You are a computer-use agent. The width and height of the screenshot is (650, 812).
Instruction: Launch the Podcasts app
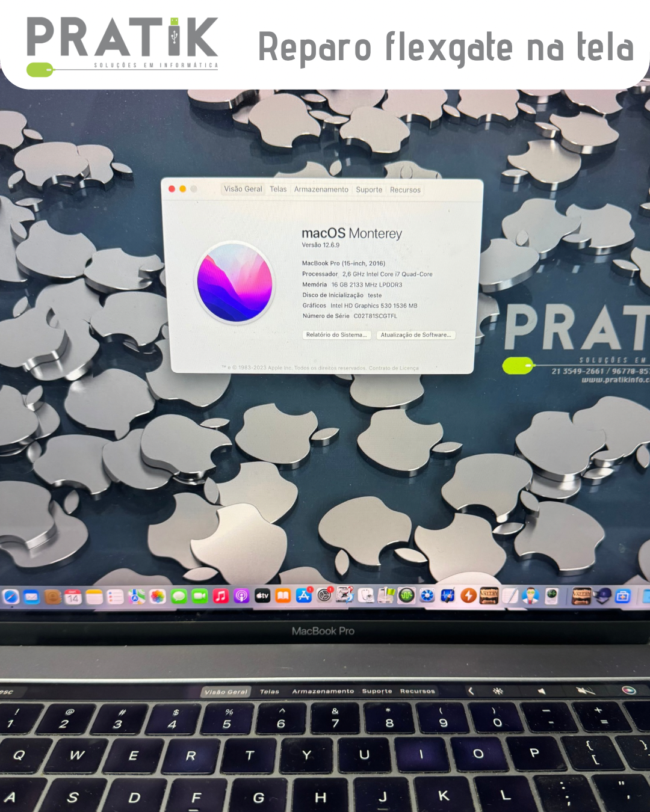pyautogui.click(x=241, y=596)
